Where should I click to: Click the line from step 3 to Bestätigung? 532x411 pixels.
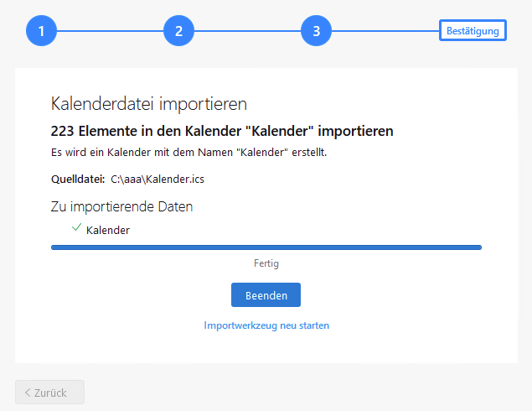(385, 32)
